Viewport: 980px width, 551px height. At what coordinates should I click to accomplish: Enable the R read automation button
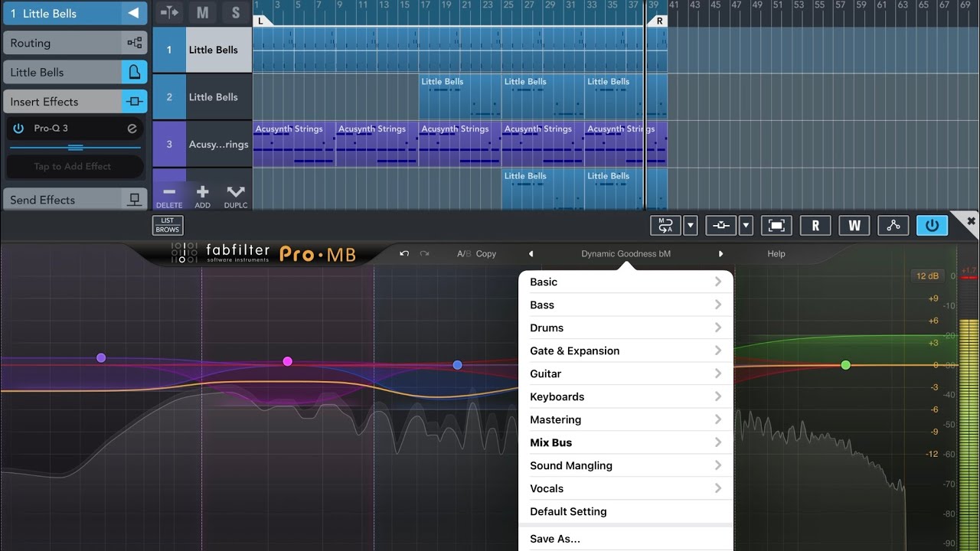click(x=815, y=225)
